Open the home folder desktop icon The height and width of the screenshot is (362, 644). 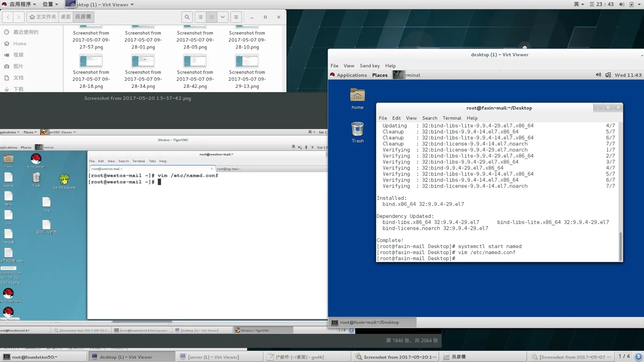pos(357,99)
